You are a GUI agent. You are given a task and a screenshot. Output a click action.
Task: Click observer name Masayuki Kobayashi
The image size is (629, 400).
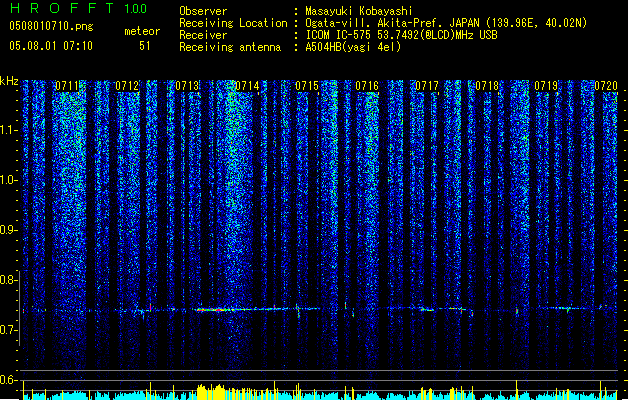tap(359, 11)
